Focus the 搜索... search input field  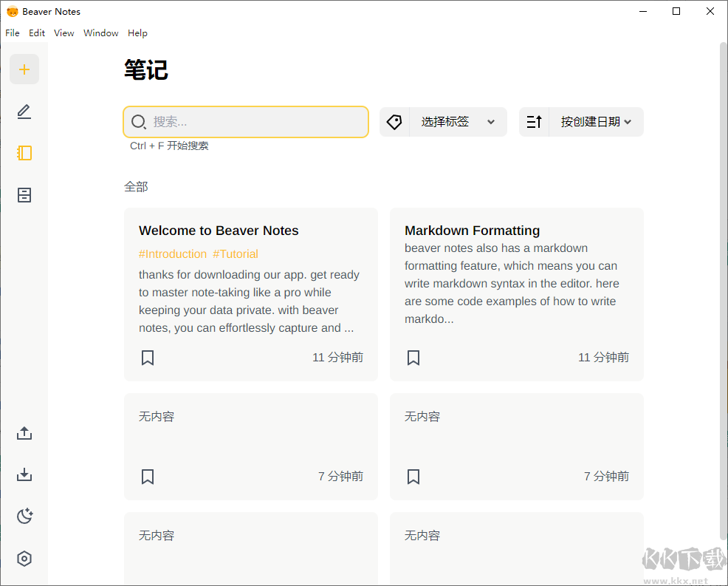[x=246, y=122]
